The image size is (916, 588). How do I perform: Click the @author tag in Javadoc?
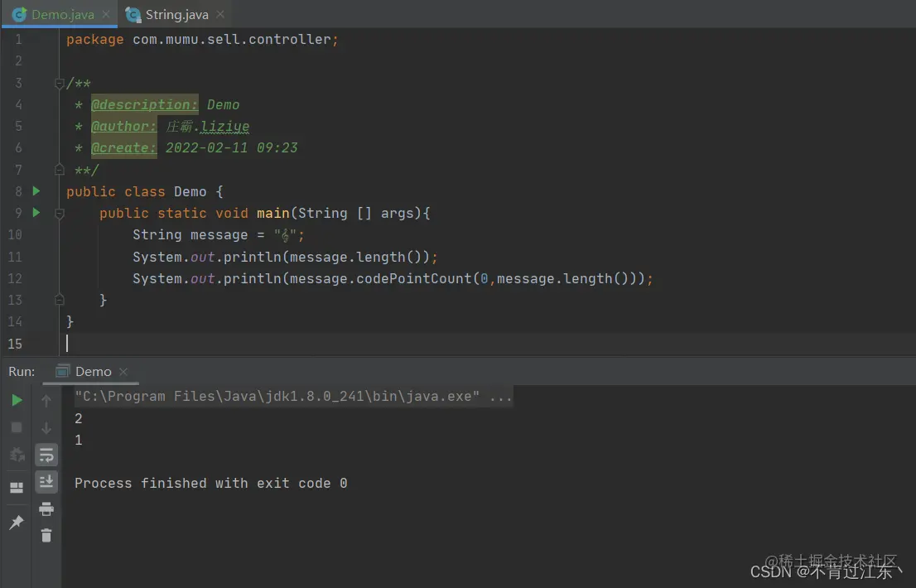tap(124, 126)
